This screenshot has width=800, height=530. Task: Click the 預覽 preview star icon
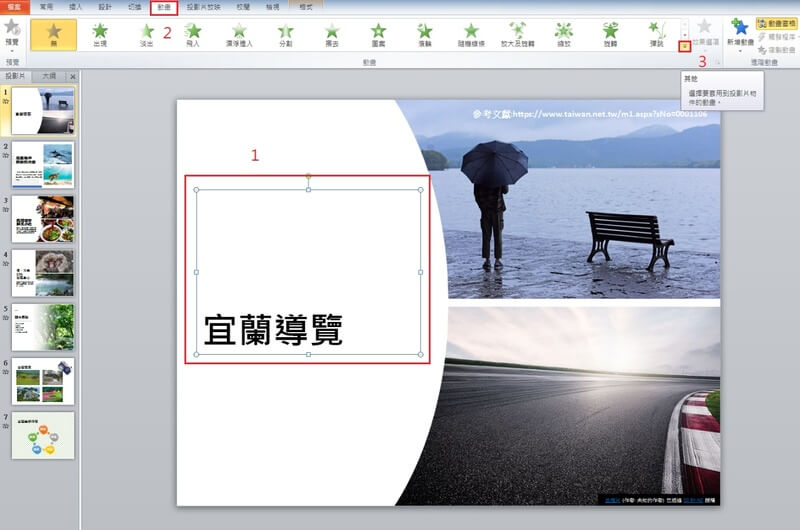coord(11,27)
